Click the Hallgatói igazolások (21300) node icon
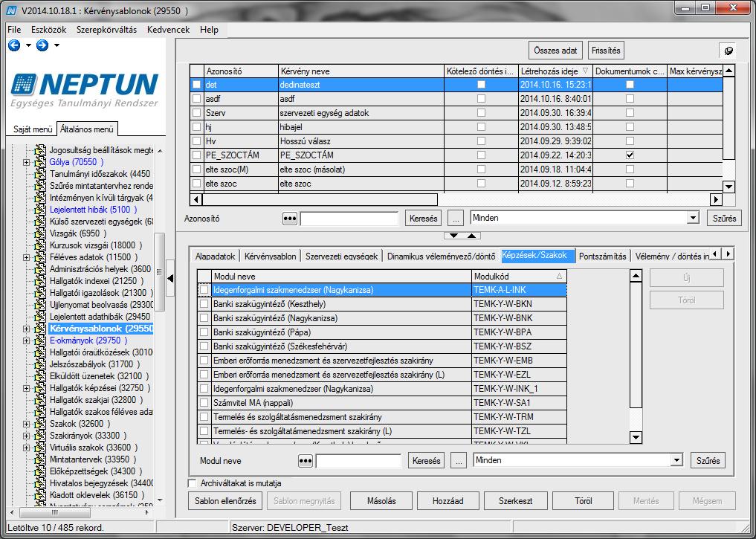This screenshot has height=539, width=756. 40,293
